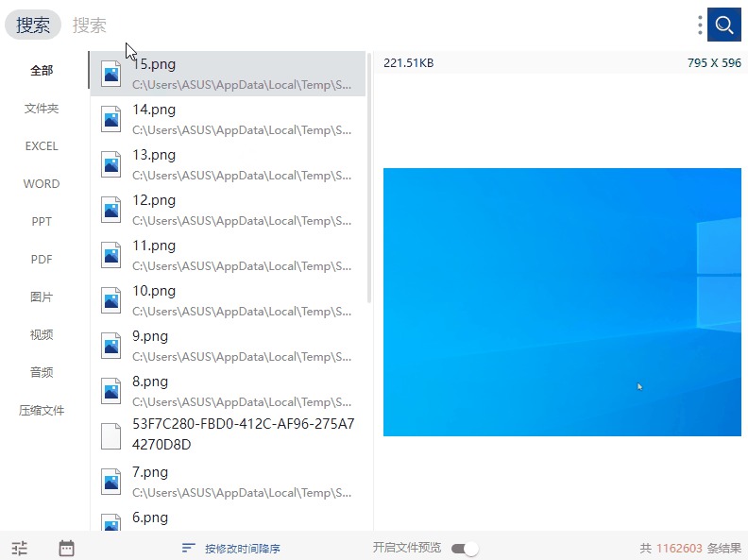
Task: Show only 图片 results
Action: (x=42, y=297)
